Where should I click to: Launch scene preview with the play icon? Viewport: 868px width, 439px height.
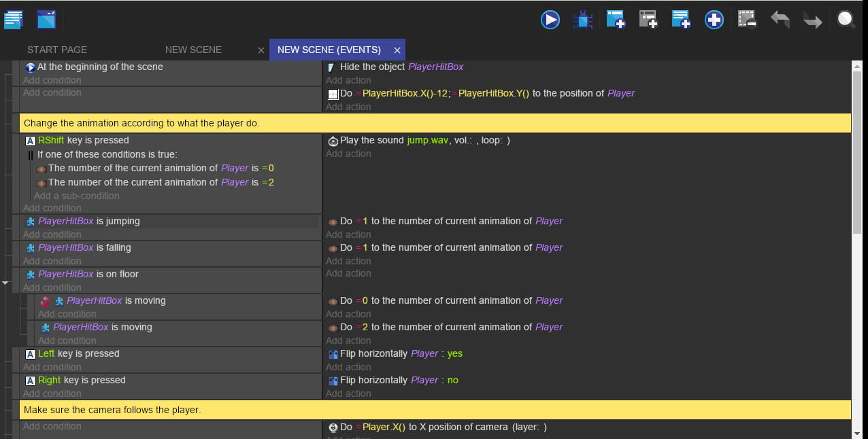pos(550,20)
